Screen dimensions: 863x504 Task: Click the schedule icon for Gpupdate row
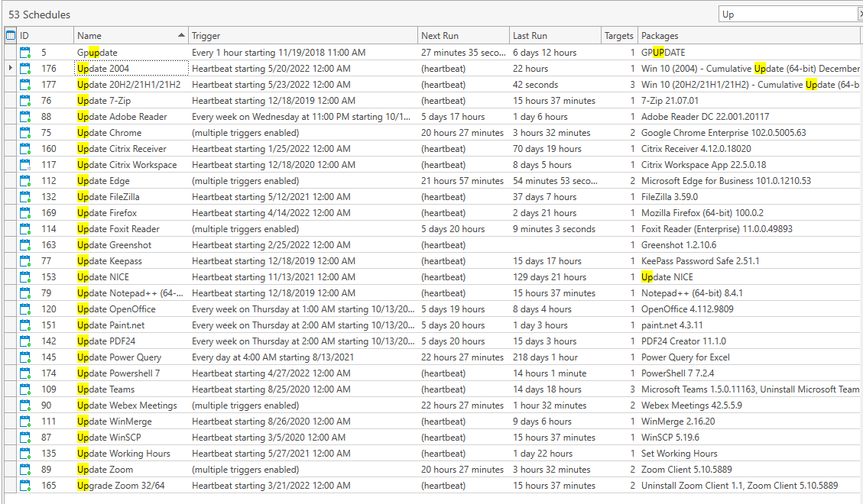tap(25, 53)
